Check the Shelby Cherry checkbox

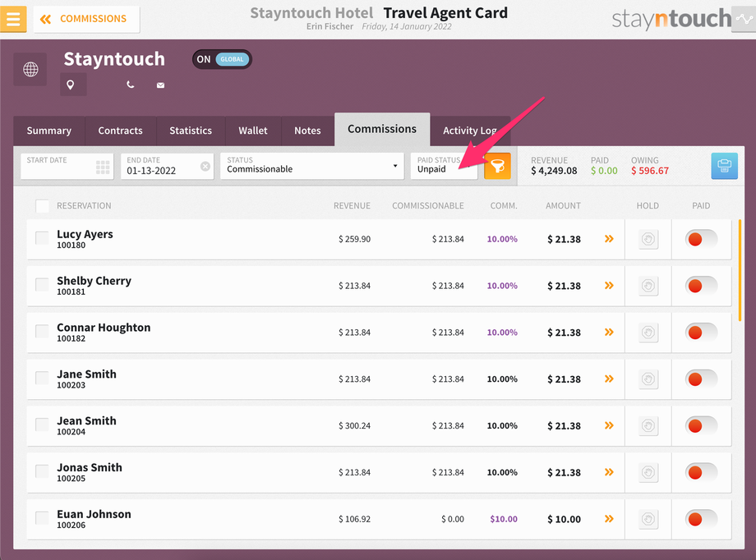tap(42, 284)
